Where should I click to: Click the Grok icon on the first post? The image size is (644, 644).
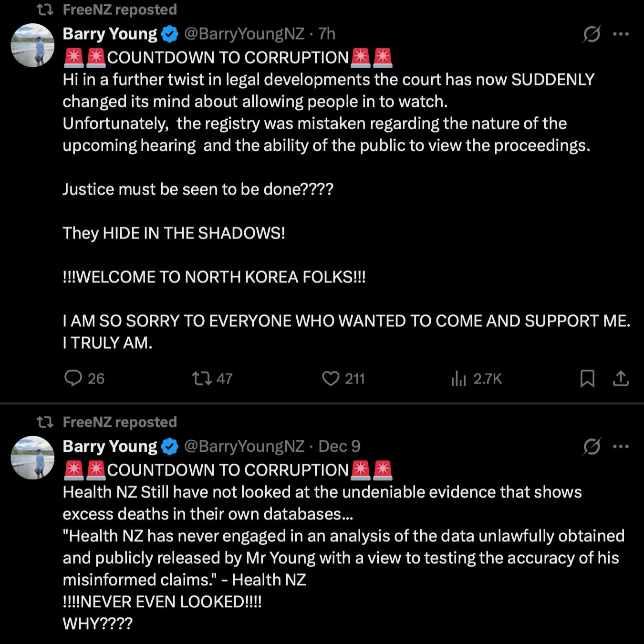coord(592,34)
